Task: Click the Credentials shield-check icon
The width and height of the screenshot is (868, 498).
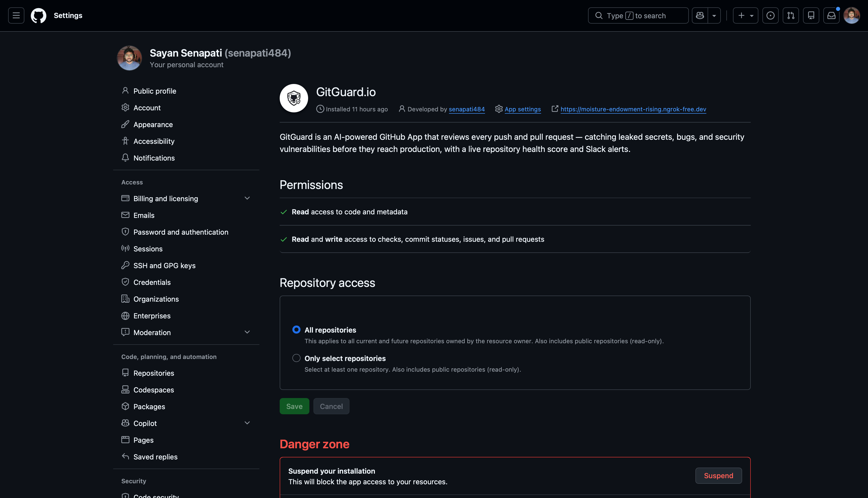Action: tap(125, 282)
